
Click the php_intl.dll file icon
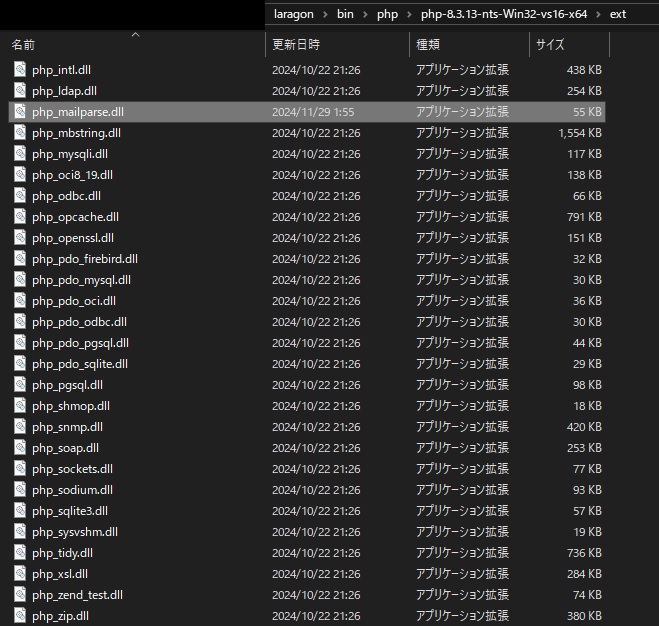[21, 70]
